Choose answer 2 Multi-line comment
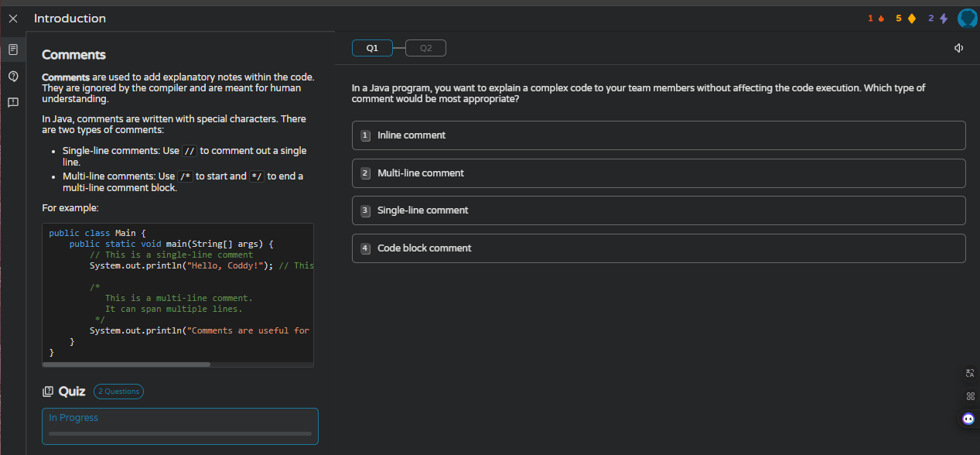The width and height of the screenshot is (980, 455). [x=658, y=173]
